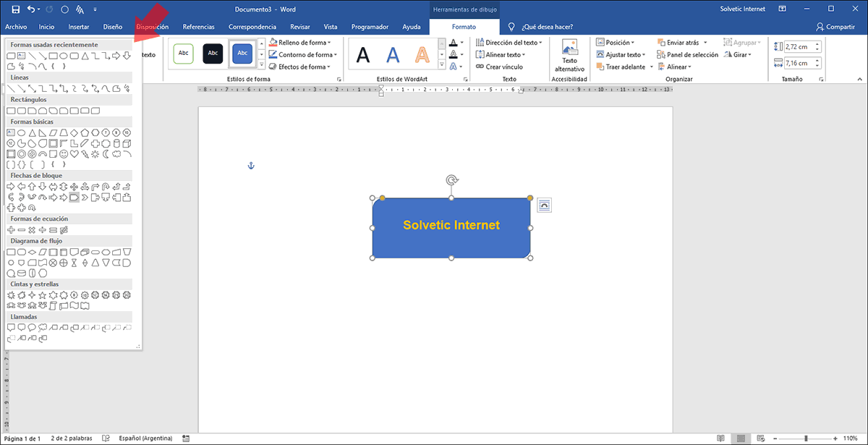The width and height of the screenshot is (868, 445).
Task: Switch to Print Layout view in status bar
Action: (x=740, y=438)
